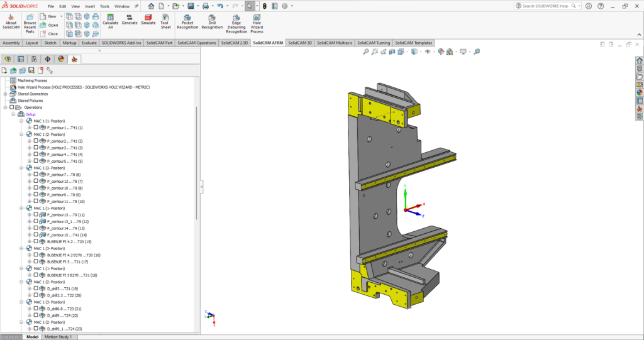Image resolution: width=644 pixels, height=340 pixels.
Task: Check the D_drill5 ...T21 (19) checkbox
Action: click(36, 288)
